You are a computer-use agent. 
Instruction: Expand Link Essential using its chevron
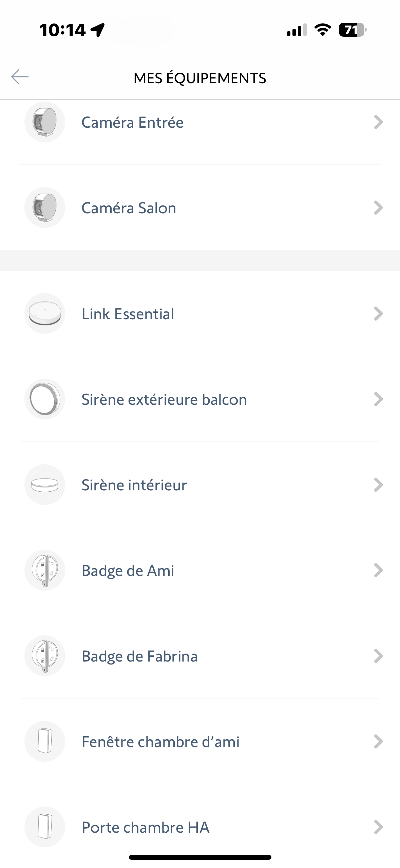pos(378,314)
